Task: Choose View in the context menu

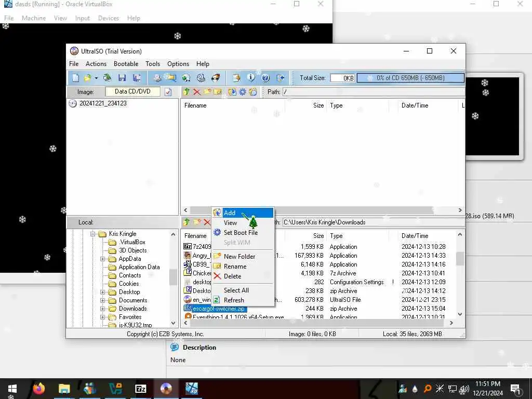Action: [243, 223]
